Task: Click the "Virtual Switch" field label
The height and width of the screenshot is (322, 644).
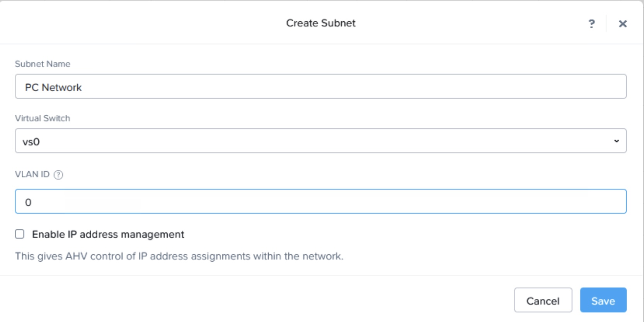Action: [43, 118]
